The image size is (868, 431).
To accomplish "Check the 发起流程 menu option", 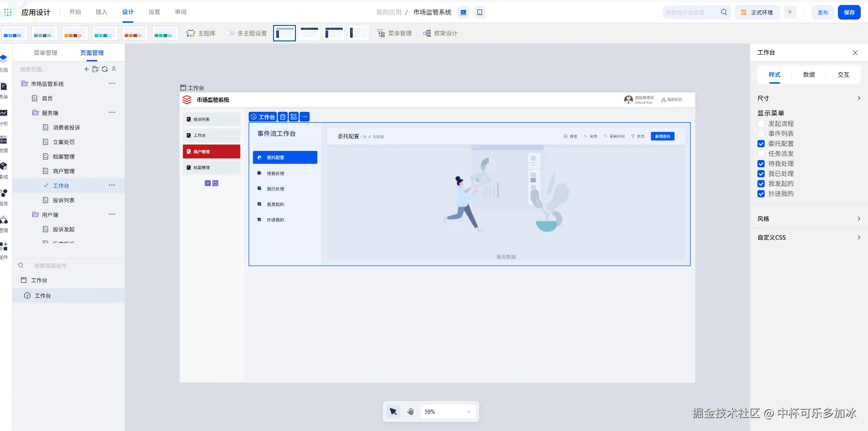I will click(x=761, y=124).
